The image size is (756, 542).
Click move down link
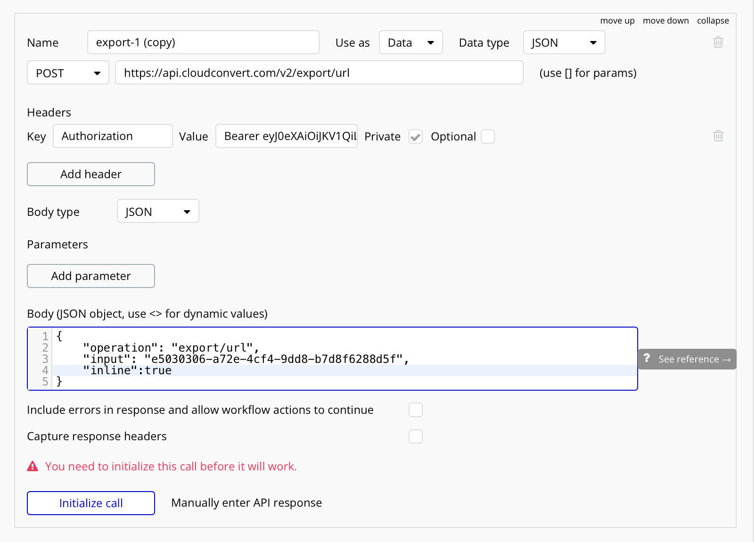(x=666, y=21)
